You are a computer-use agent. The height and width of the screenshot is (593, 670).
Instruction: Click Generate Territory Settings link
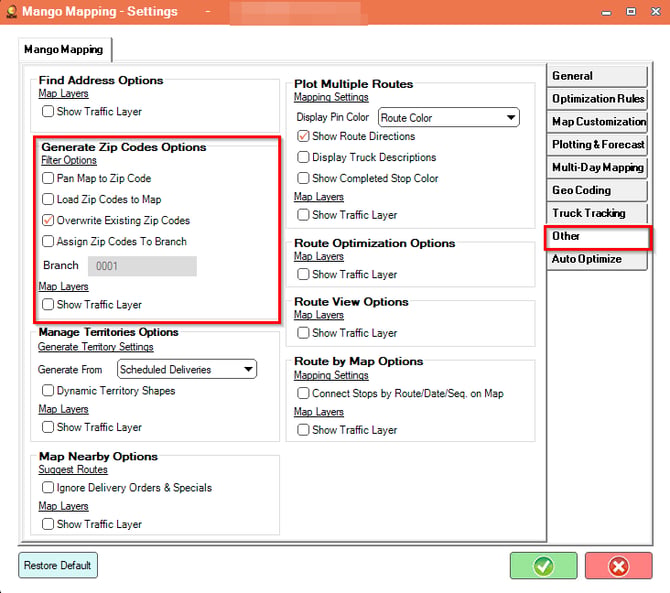[x=95, y=346]
